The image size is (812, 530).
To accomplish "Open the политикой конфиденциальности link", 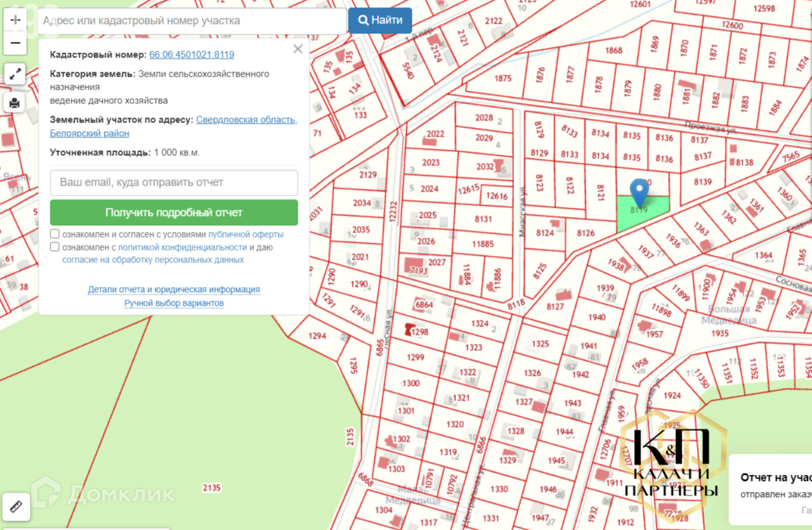I will (x=182, y=247).
